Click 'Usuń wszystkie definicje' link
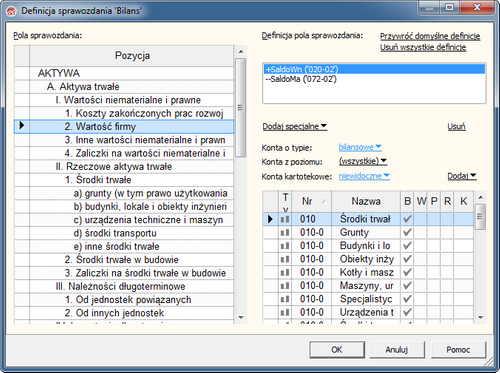Screen dimensions: 500x373 click(423, 47)
